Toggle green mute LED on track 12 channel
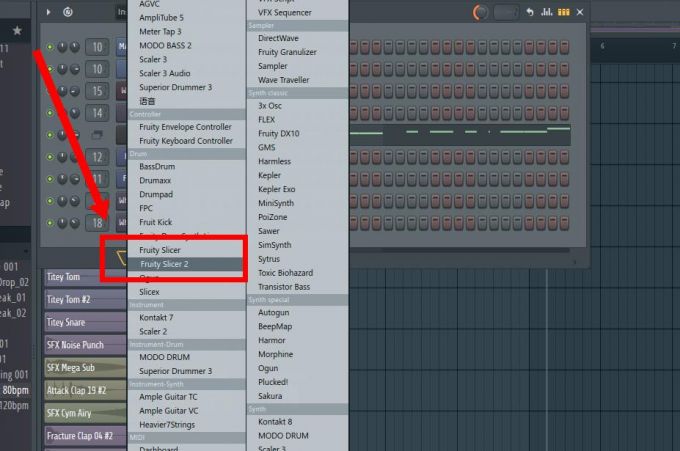680x451 pixels. 50,157
